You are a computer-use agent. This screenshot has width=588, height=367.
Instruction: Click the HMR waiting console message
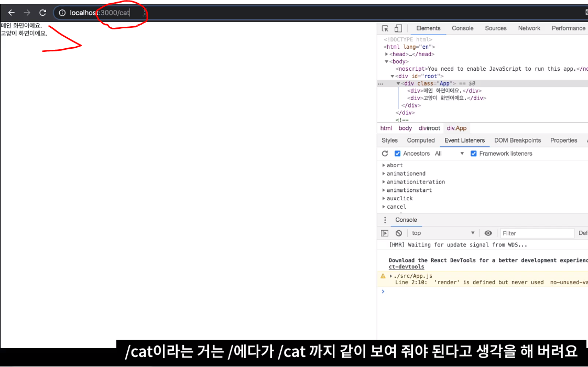click(x=458, y=245)
